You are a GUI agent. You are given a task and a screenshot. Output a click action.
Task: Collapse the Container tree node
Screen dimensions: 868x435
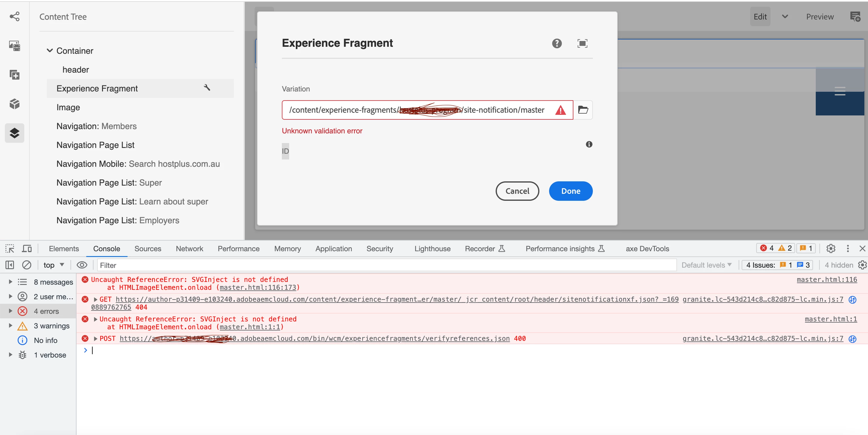[50, 50]
